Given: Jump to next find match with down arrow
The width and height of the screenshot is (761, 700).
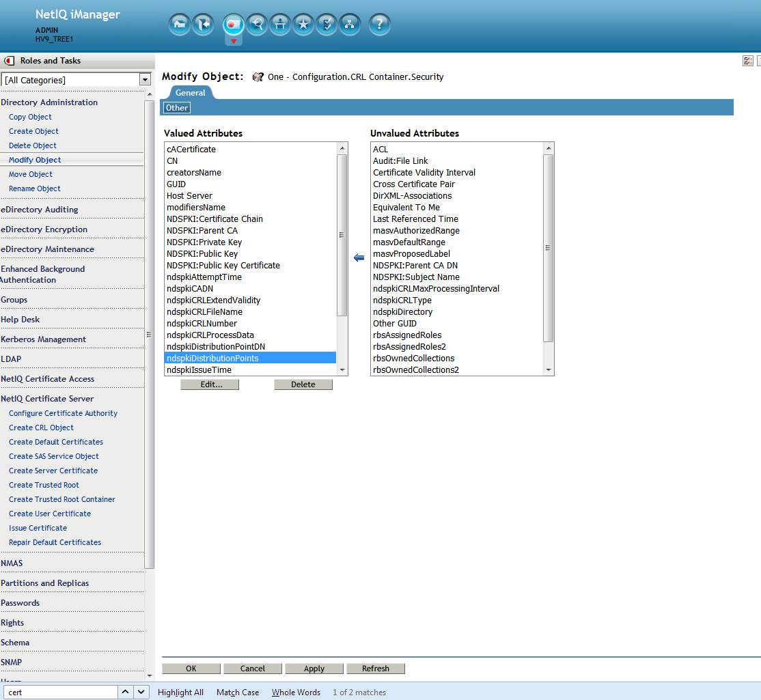Looking at the screenshot, I should [141, 692].
